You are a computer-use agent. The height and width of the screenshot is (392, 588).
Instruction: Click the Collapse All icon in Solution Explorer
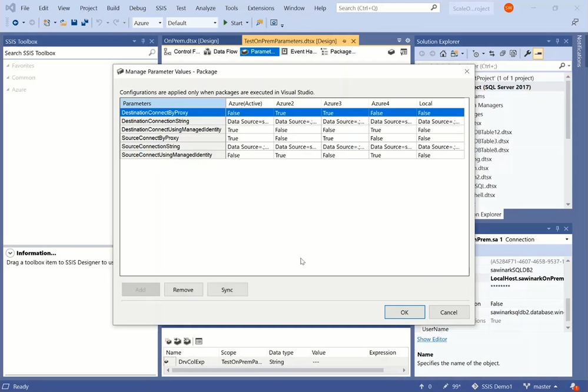(503, 54)
